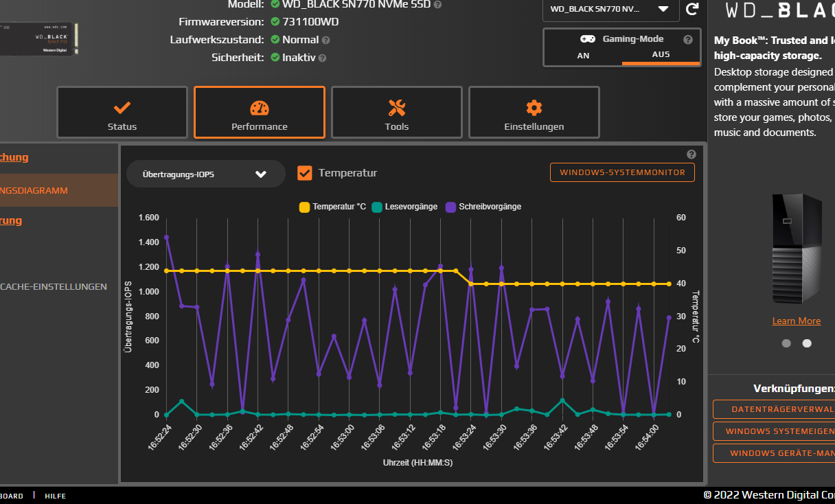The height and width of the screenshot is (504, 835).
Task: Open Windows Systemeigenschaften shortcut button
Action: (774, 431)
